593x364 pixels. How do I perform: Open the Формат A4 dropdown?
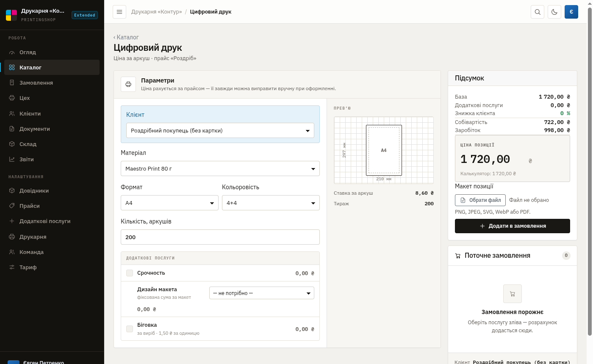(169, 203)
